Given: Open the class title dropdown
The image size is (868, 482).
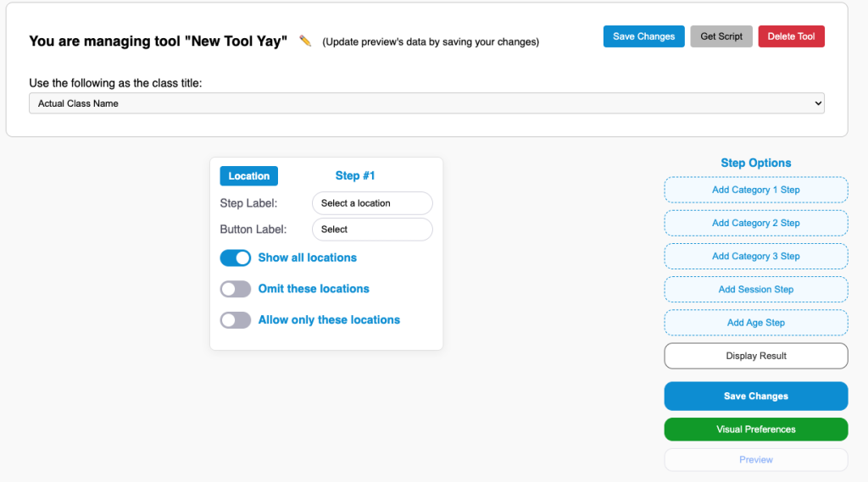Looking at the screenshot, I should [x=426, y=103].
